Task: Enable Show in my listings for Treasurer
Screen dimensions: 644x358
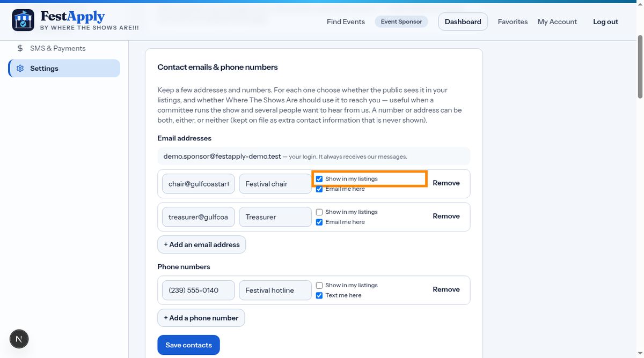Action: (x=319, y=212)
